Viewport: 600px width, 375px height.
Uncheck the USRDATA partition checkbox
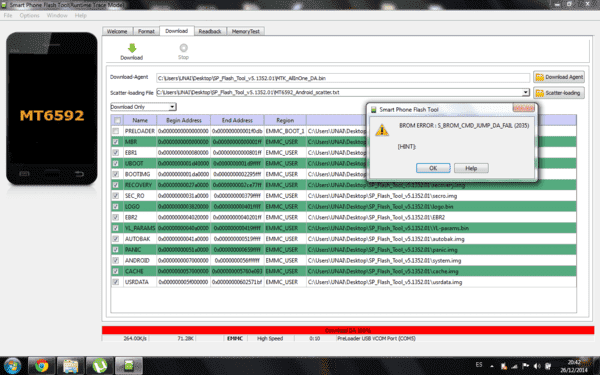click(x=116, y=282)
